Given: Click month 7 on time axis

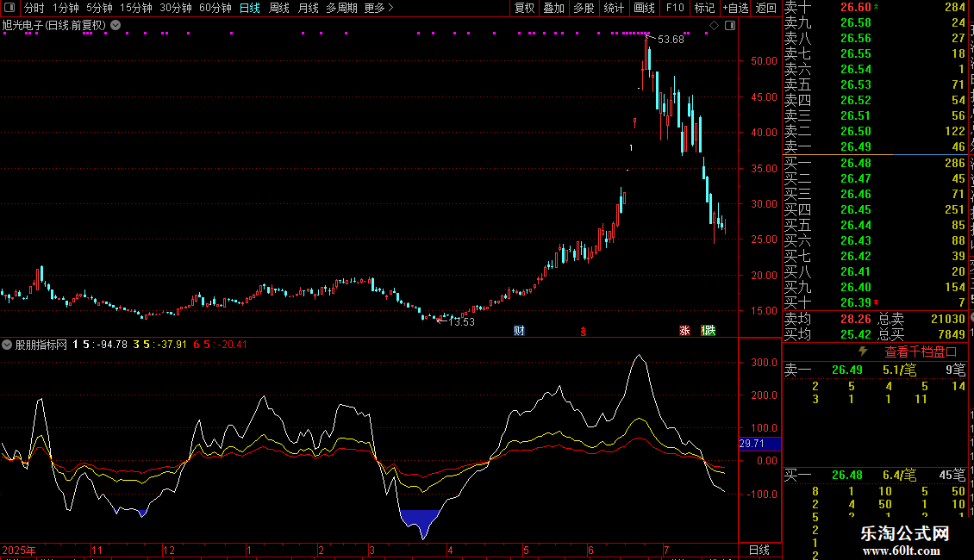Looking at the screenshot, I should click(666, 550).
